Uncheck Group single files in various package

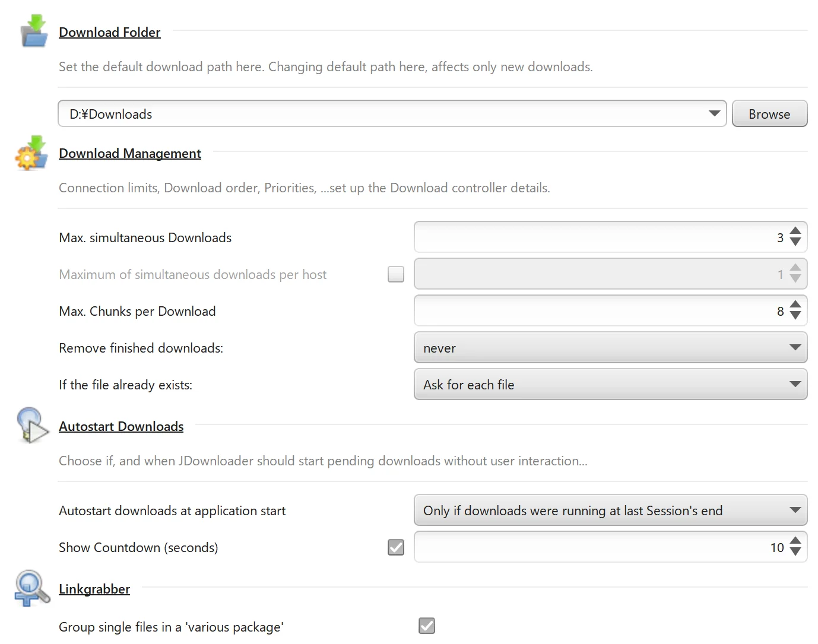pos(426,626)
